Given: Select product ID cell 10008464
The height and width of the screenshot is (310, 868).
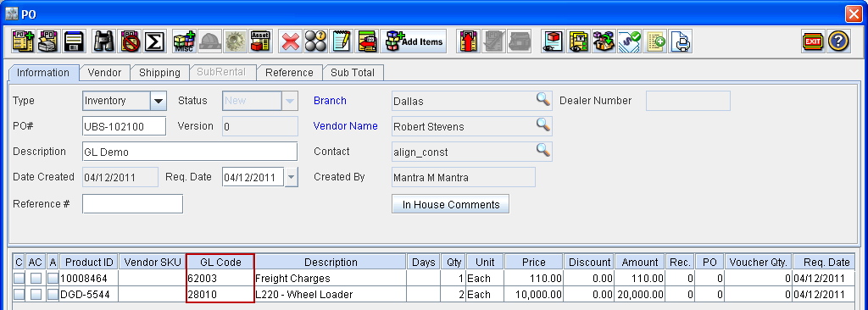Looking at the screenshot, I should point(89,279).
